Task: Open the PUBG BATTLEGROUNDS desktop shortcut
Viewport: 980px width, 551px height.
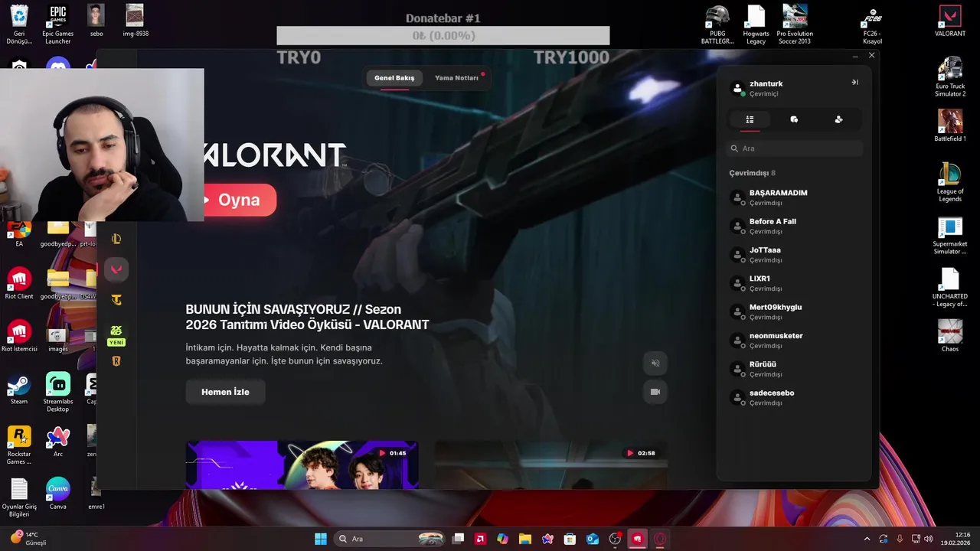Action: [x=717, y=24]
